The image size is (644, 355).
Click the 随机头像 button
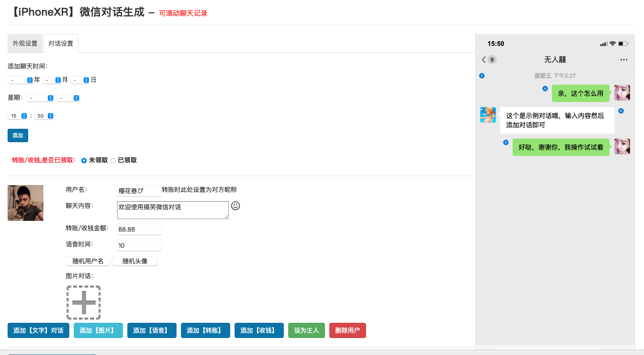(135, 261)
